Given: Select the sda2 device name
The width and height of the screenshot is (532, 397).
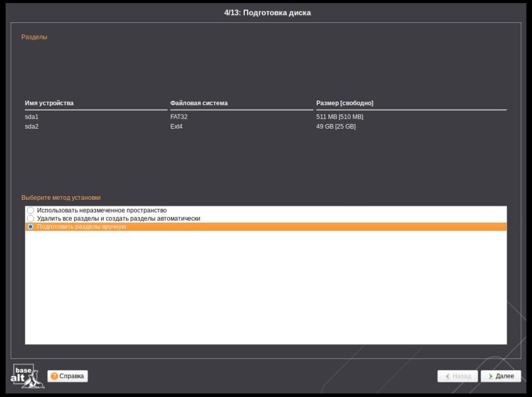Looking at the screenshot, I should tap(32, 127).
